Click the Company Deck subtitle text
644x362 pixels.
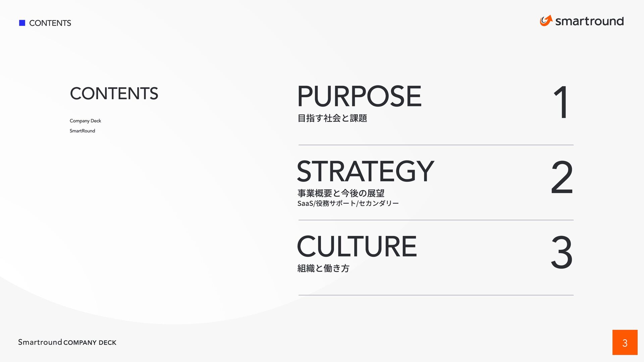click(85, 121)
